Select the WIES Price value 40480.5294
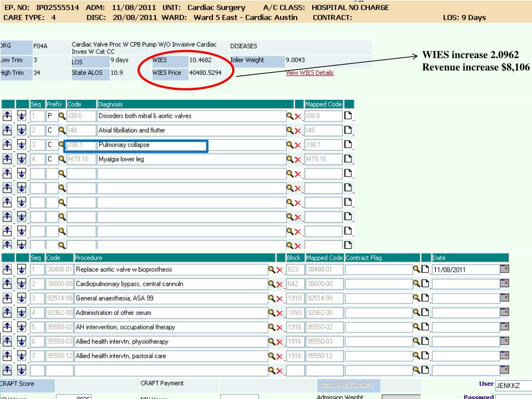This screenshot has width=532, height=399. pos(205,73)
